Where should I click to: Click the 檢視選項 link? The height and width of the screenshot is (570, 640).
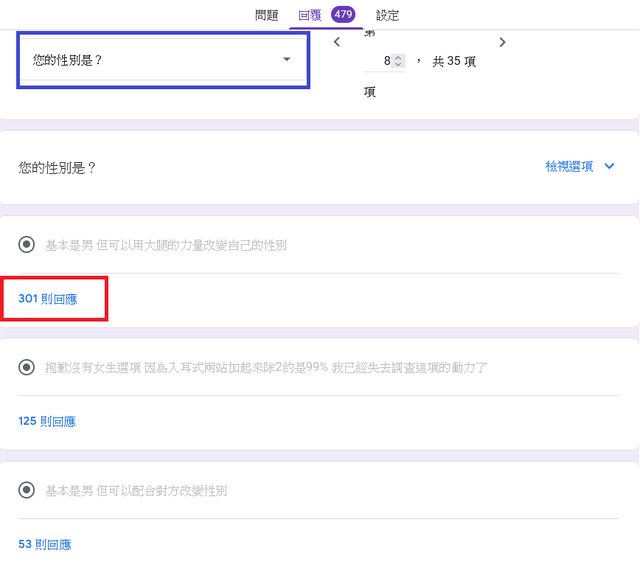[x=569, y=167]
